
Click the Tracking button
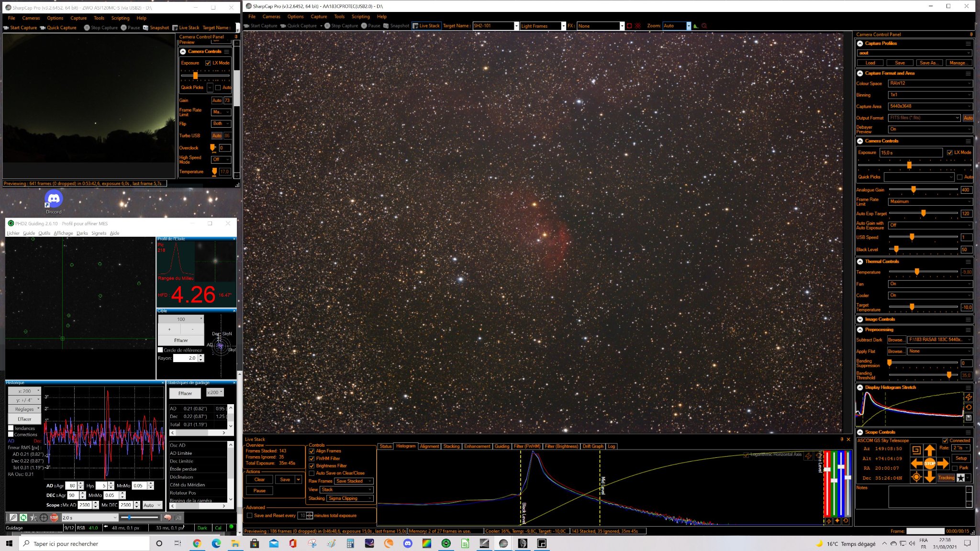tap(946, 478)
